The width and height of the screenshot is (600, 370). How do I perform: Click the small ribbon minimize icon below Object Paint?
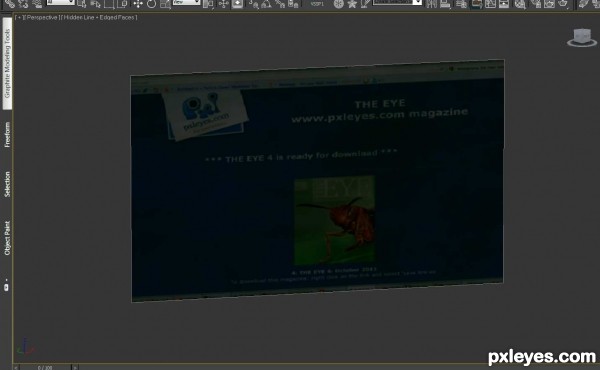(x=6, y=287)
